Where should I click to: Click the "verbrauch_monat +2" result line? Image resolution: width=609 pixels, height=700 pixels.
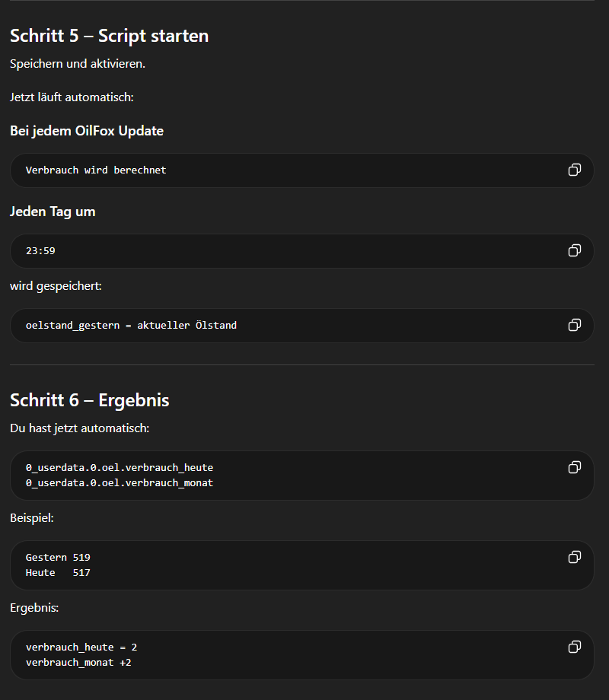coord(78,663)
